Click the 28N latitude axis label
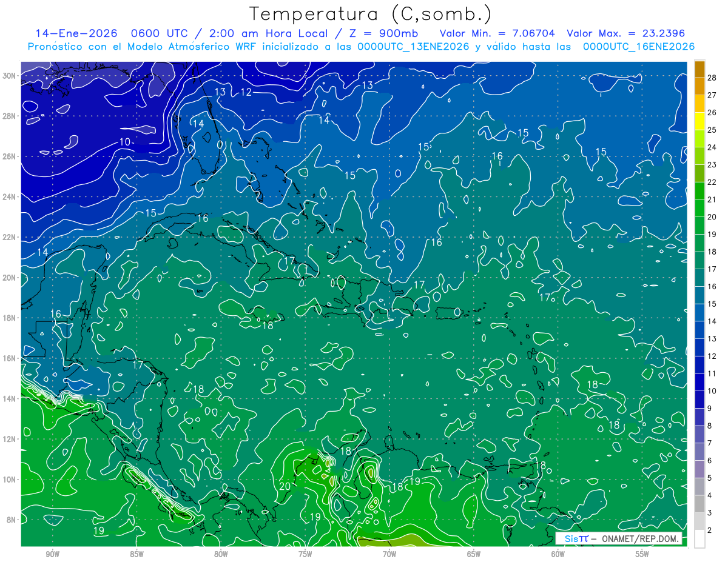The image size is (728, 562). coord(10,116)
